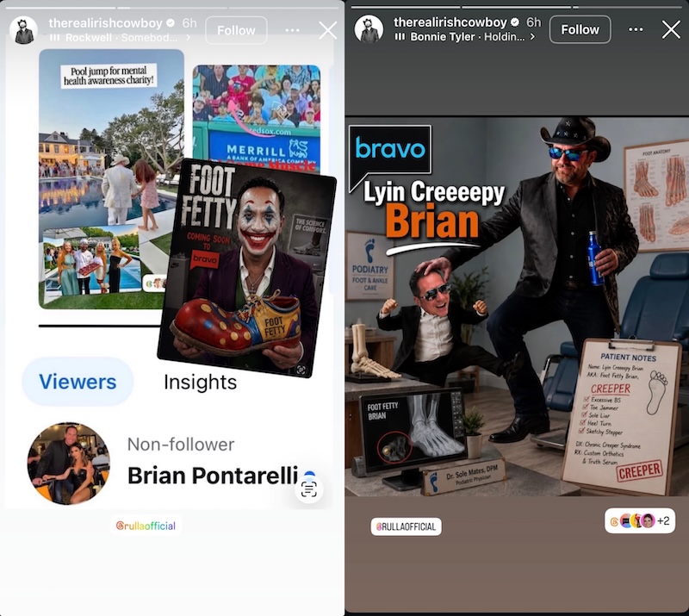Open more options menu in left story
This screenshot has height=616, width=689.
point(292,30)
